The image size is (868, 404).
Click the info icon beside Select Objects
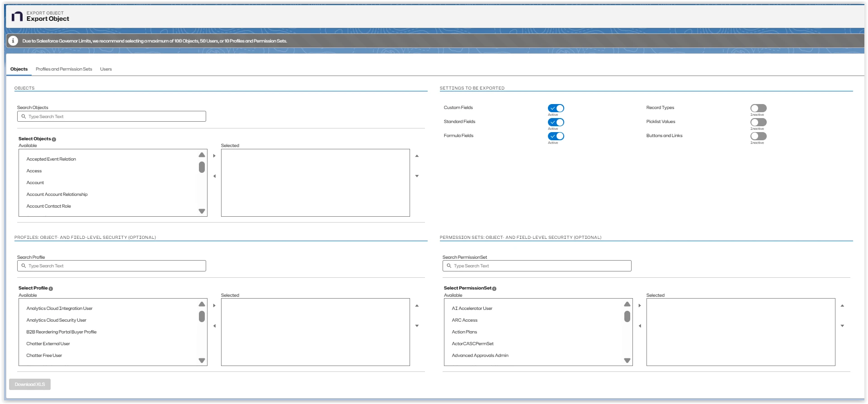(x=54, y=139)
